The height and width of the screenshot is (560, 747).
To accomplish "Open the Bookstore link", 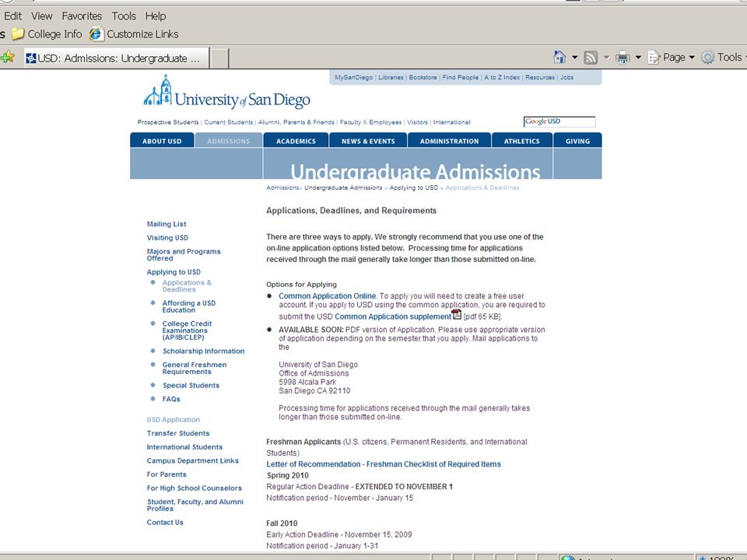I will [423, 77].
